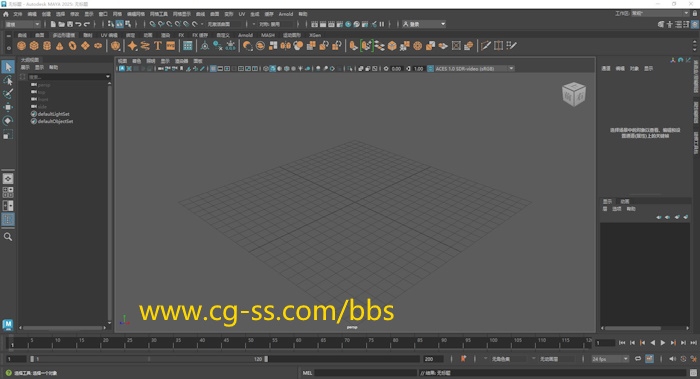Open the menu set dropdown

pos(22,24)
